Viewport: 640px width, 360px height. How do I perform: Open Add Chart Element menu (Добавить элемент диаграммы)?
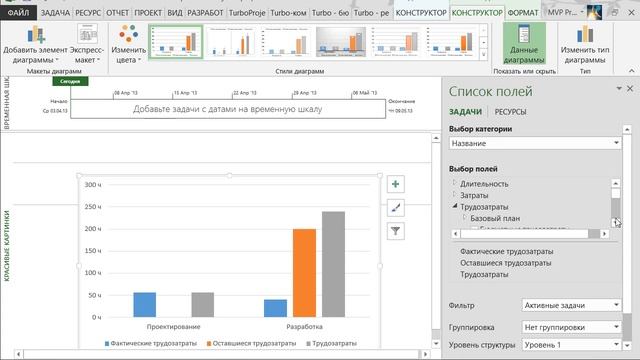(x=35, y=45)
